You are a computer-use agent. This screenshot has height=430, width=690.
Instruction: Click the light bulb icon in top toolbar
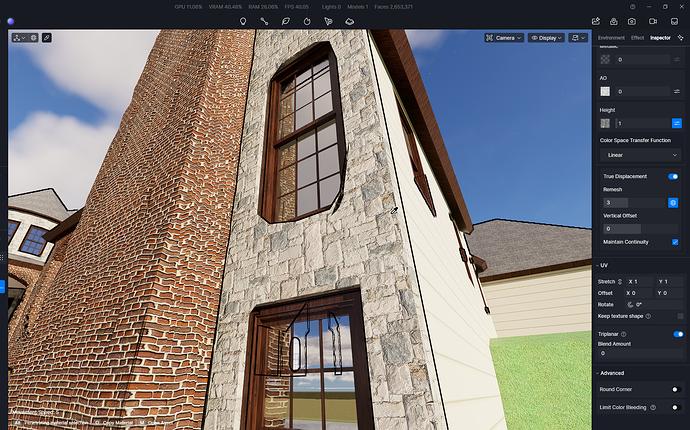point(242,21)
